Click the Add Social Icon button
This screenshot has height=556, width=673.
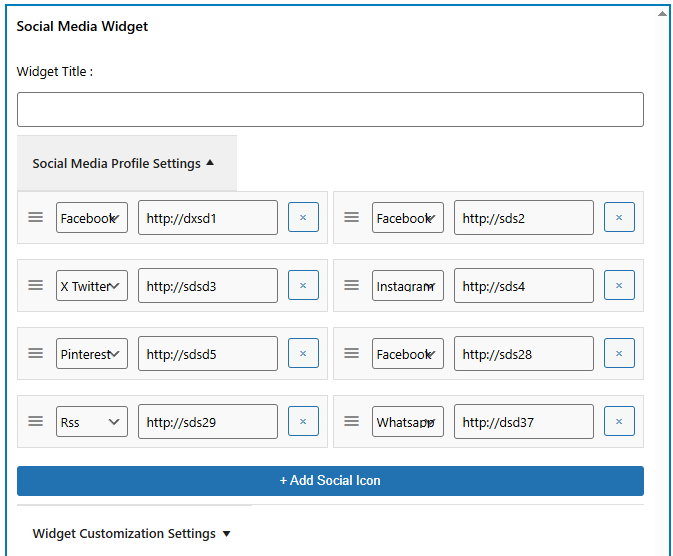[x=330, y=481]
